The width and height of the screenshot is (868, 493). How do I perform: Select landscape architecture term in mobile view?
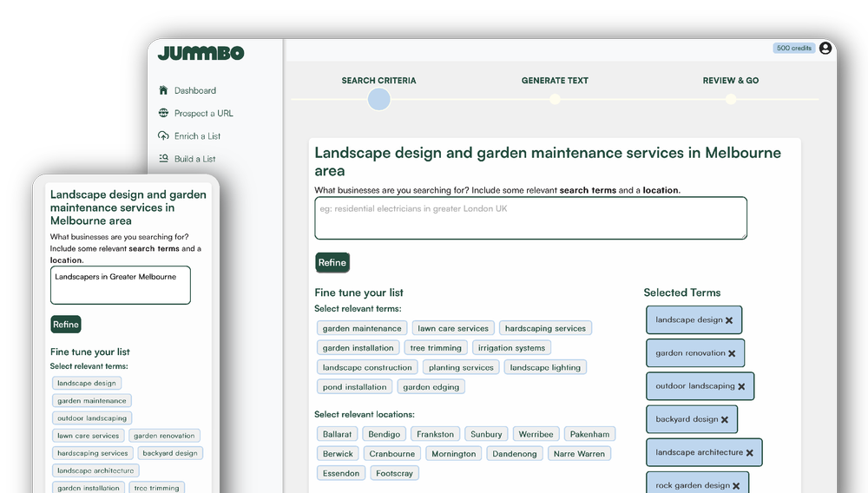coord(95,471)
